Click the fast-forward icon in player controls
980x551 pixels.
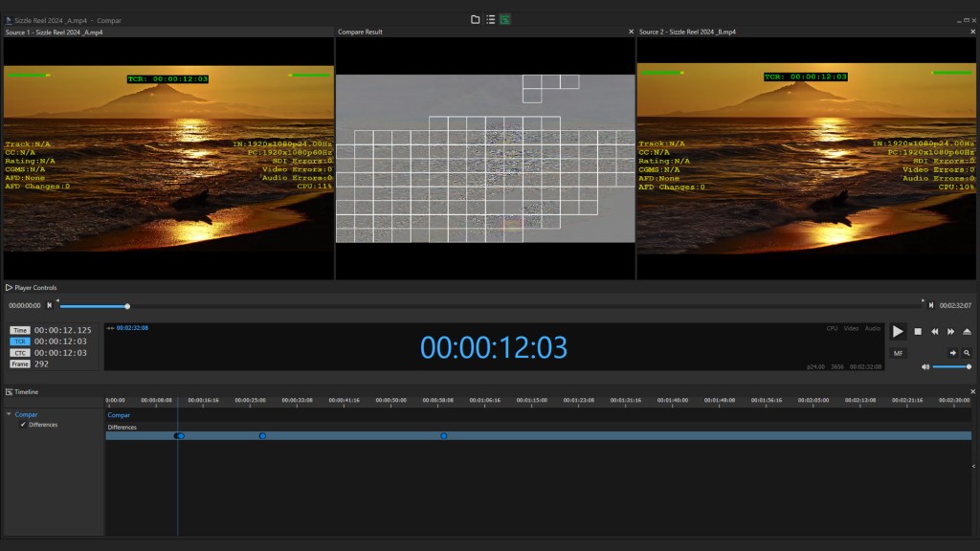pos(950,331)
